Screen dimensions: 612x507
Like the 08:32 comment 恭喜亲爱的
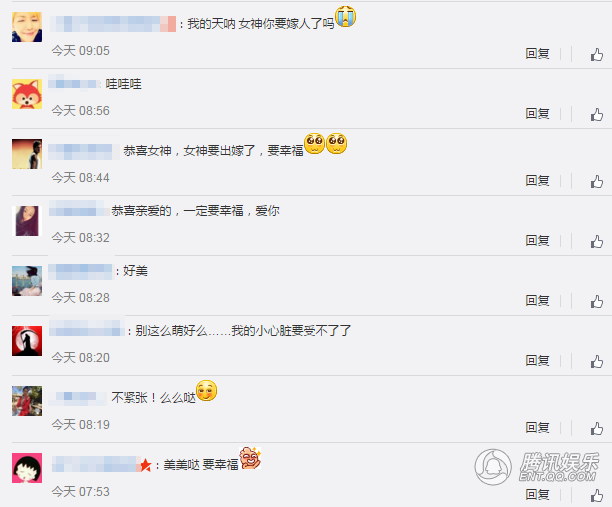tap(596, 242)
